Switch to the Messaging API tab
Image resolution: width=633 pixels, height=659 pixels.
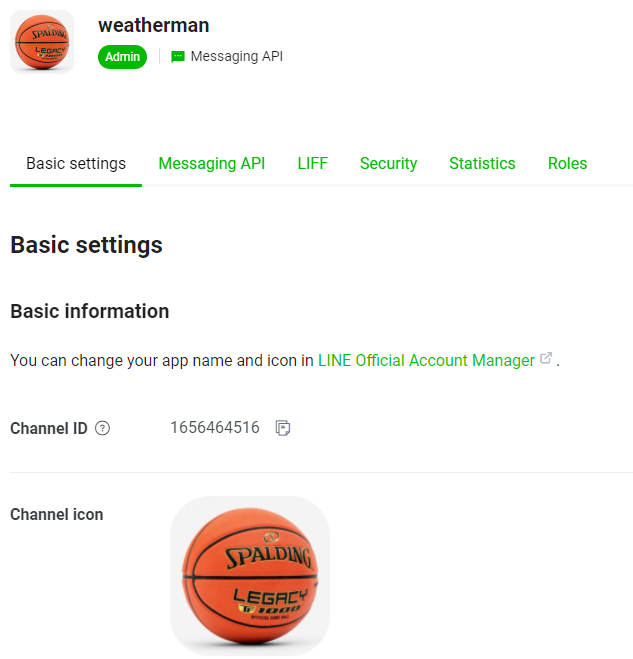(x=211, y=163)
